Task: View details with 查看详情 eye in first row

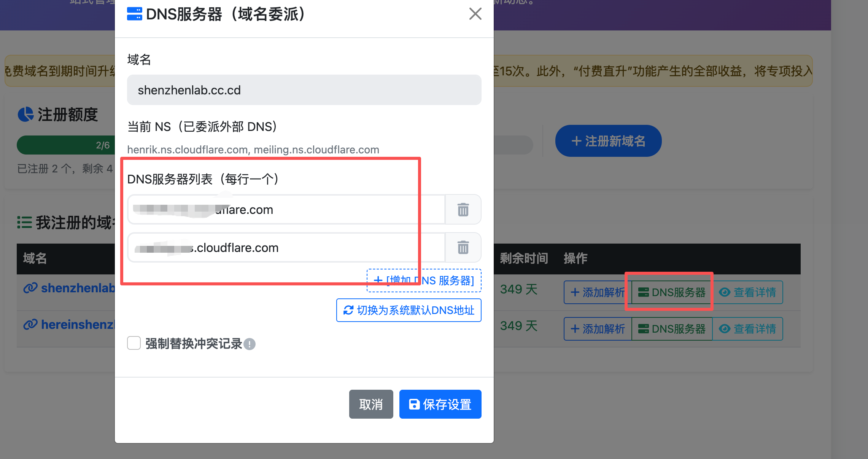Action: click(x=747, y=292)
